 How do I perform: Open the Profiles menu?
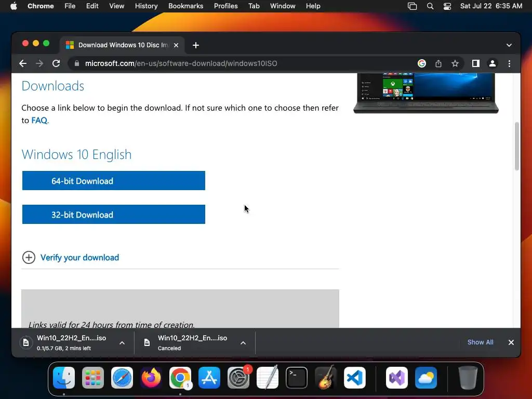point(225,6)
